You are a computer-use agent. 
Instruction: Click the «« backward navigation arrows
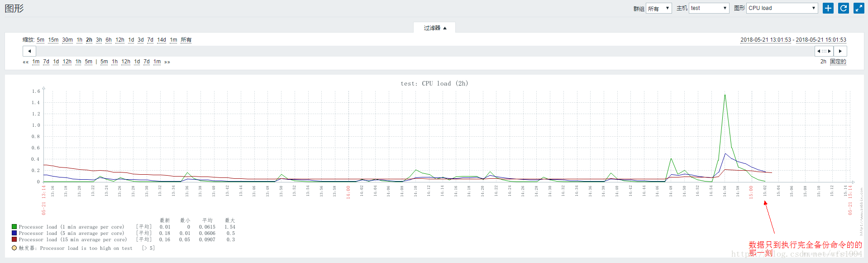click(26, 62)
